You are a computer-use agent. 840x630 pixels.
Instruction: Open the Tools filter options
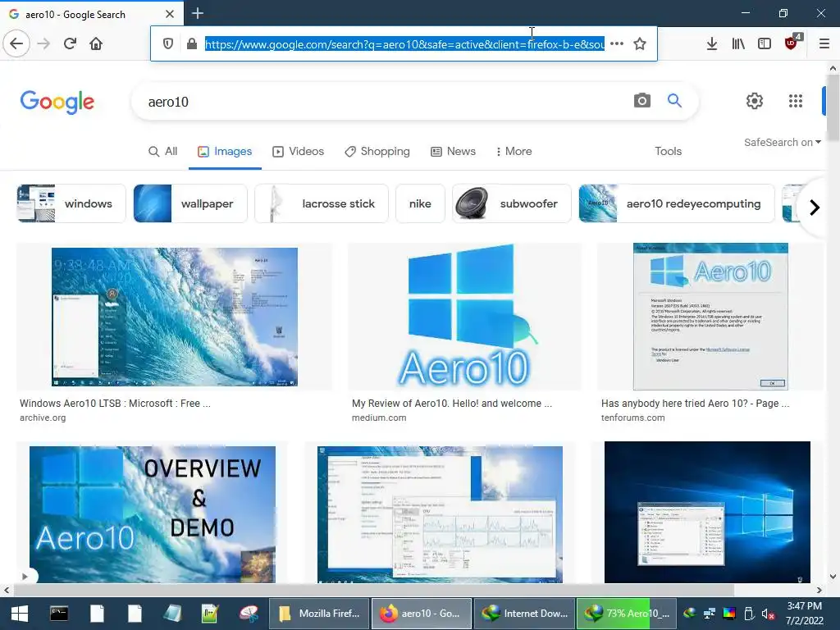point(668,152)
